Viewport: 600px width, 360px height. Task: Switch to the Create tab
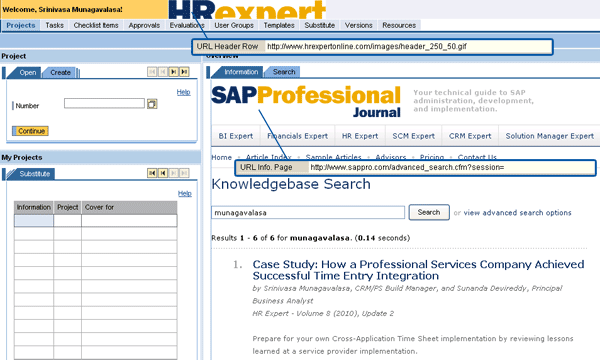[x=60, y=73]
